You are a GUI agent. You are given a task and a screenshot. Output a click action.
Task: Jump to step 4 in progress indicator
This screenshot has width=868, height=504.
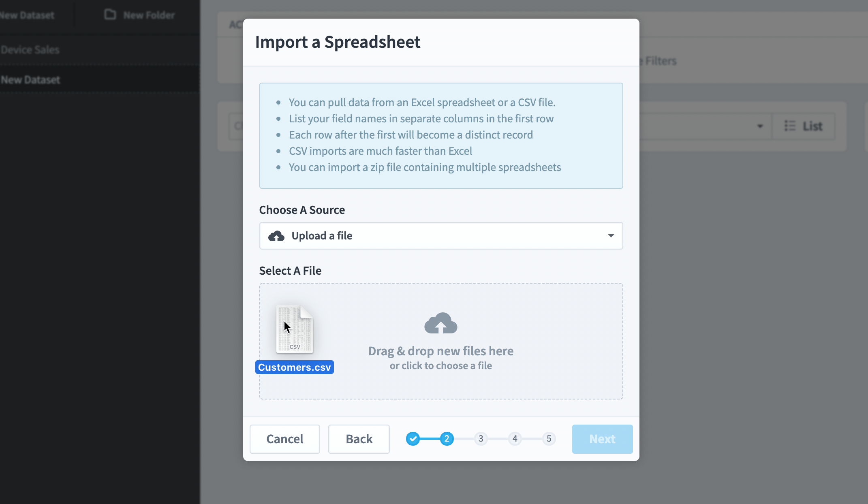515,439
